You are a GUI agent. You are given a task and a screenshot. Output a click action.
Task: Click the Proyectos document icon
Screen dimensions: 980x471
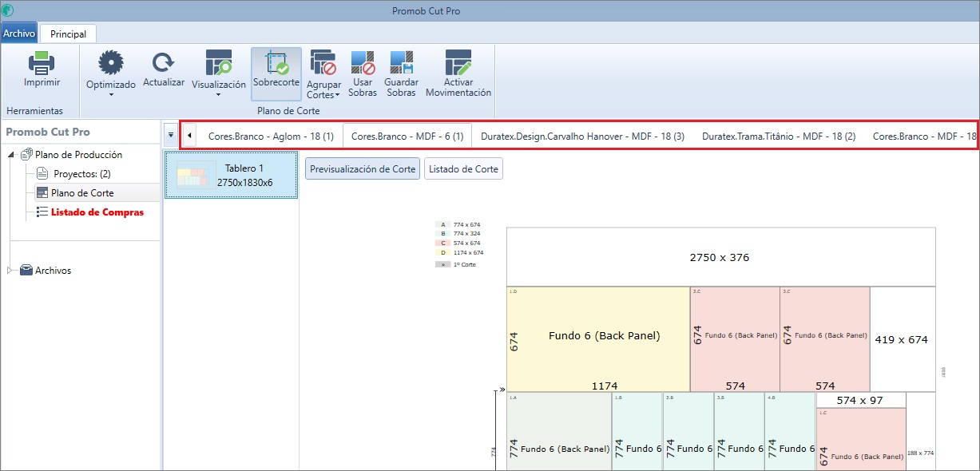click(43, 174)
